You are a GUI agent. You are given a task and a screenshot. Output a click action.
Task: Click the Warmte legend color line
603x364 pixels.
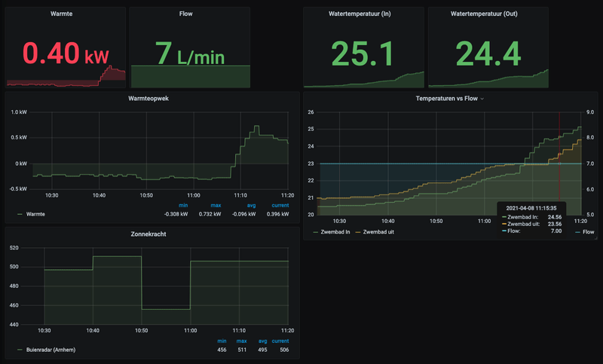(20, 214)
